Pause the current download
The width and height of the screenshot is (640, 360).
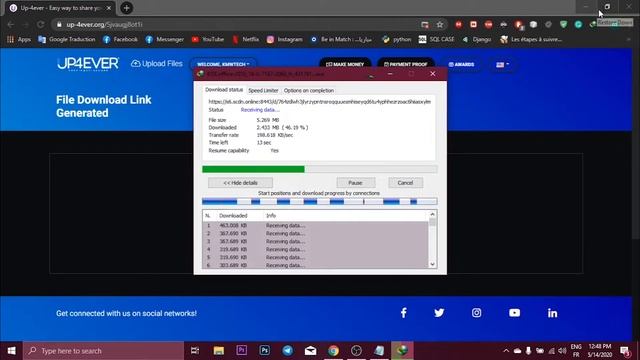pyautogui.click(x=356, y=183)
